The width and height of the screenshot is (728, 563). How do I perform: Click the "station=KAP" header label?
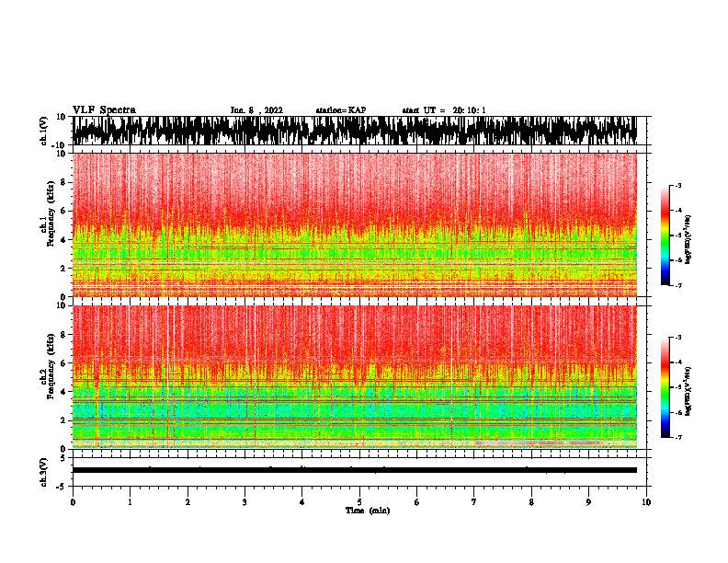click(341, 110)
